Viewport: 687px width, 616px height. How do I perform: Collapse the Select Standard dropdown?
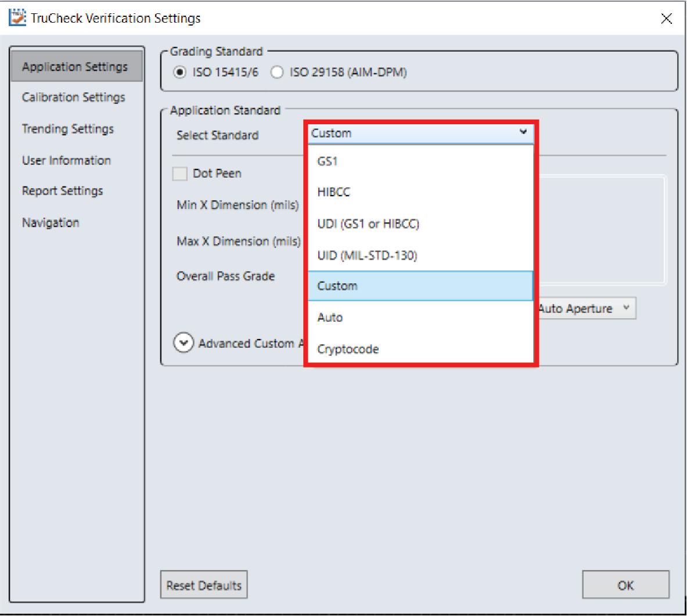(523, 133)
